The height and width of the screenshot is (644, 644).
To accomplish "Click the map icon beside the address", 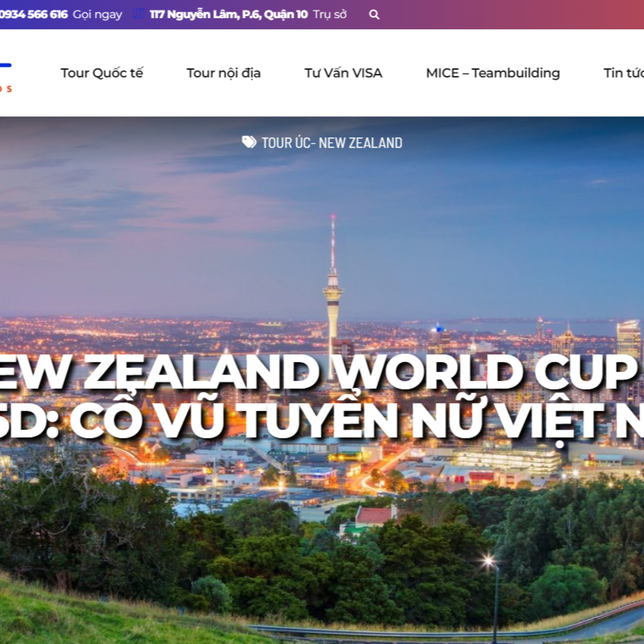I will [138, 14].
